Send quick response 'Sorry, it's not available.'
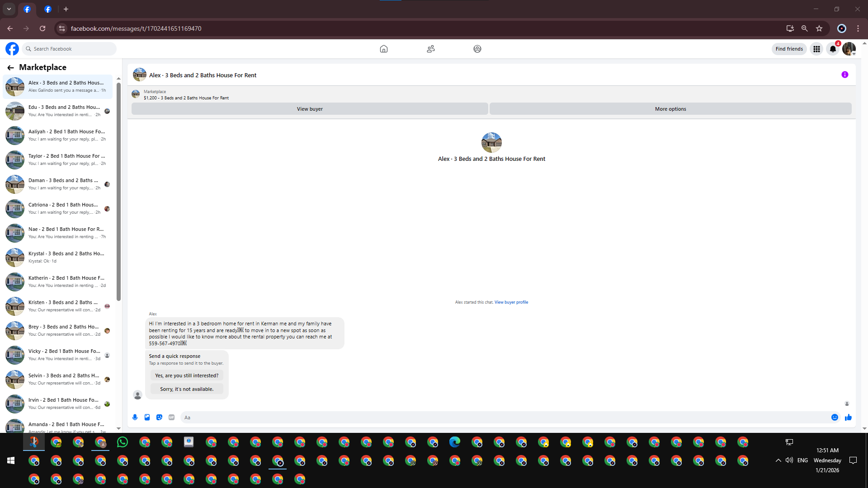 pos(187,389)
